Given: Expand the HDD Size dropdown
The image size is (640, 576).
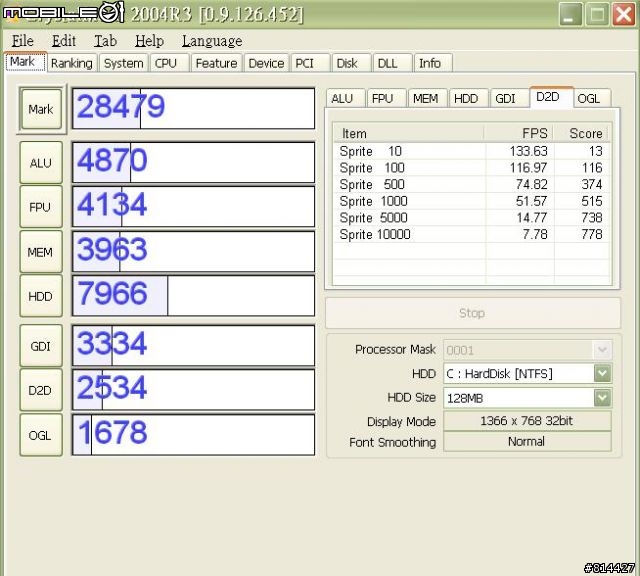Looking at the screenshot, I should tap(602, 397).
